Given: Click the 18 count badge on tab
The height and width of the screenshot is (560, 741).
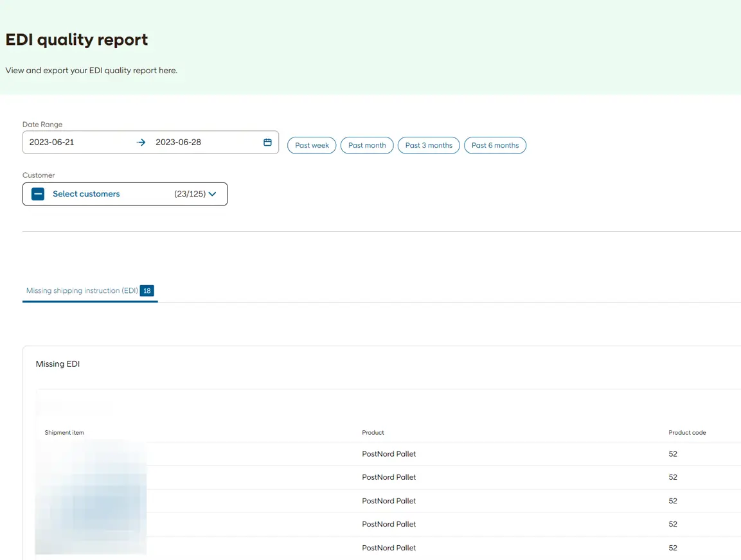Looking at the screenshot, I should click(147, 291).
